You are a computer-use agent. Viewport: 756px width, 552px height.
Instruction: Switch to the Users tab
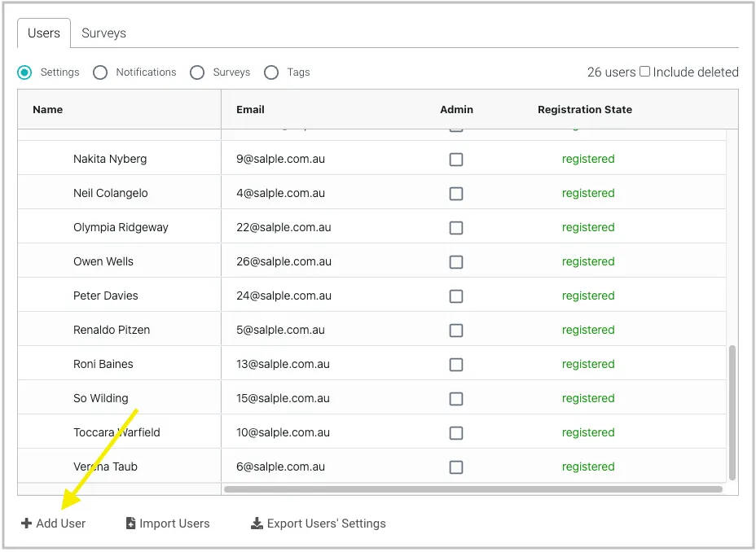click(44, 33)
